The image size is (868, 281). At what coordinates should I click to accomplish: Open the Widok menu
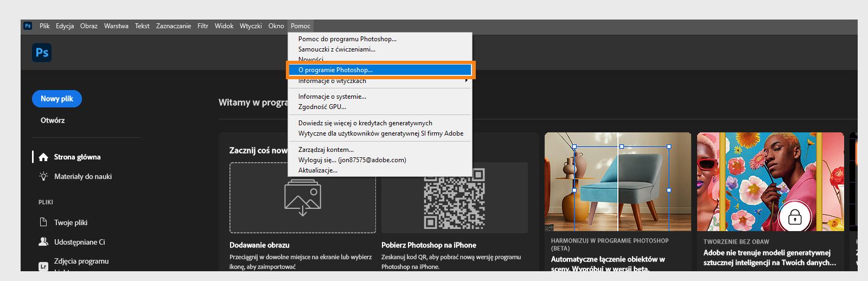[224, 26]
